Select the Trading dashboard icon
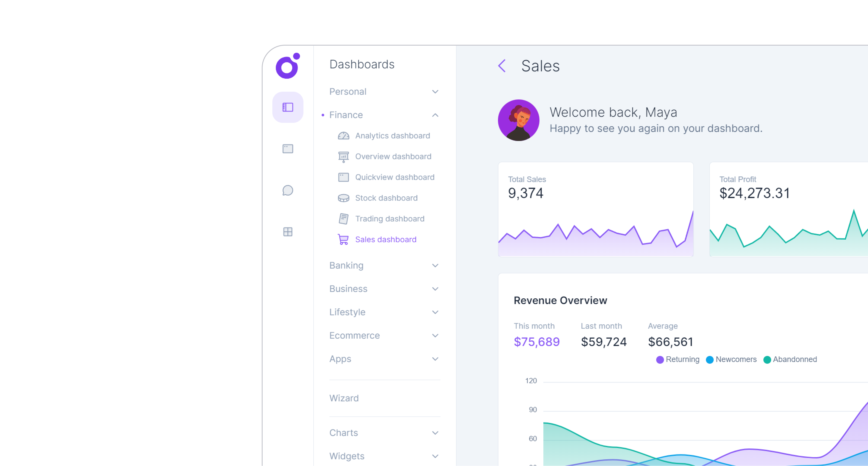Image resolution: width=868 pixels, height=466 pixels. pos(343,218)
